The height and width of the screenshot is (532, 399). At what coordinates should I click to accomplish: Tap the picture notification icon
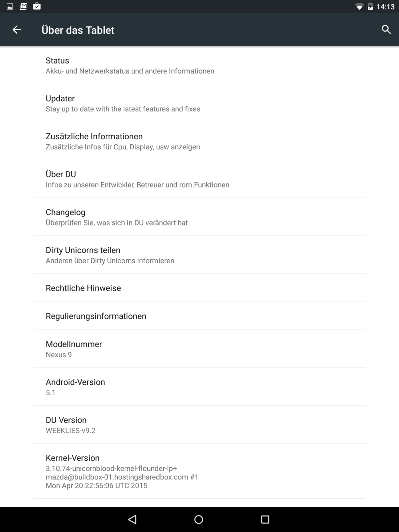click(x=10, y=6)
